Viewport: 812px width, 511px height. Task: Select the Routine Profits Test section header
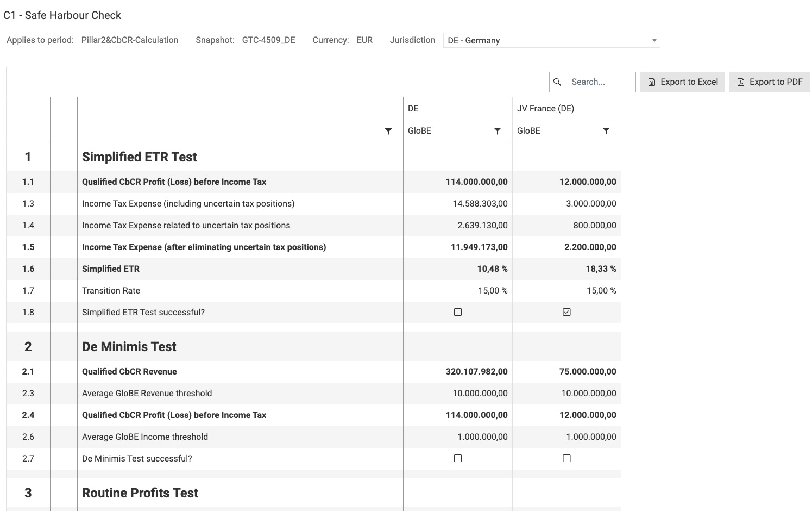coord(140,493)
